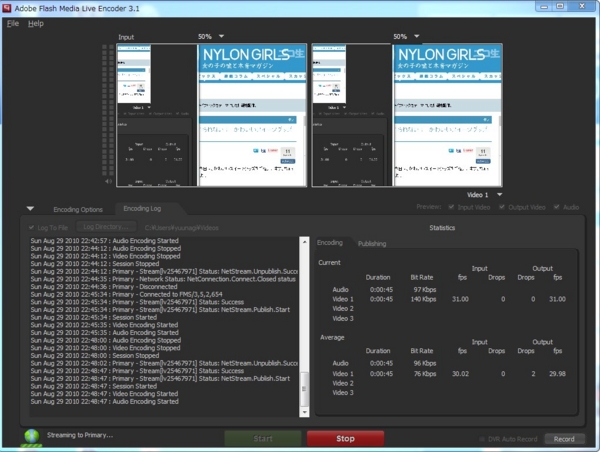Image resolution: width=600 pixels, height=452 pixels.
Task: Click the Average audio bit rate '96 Kbps'
Action: (425, 363)
